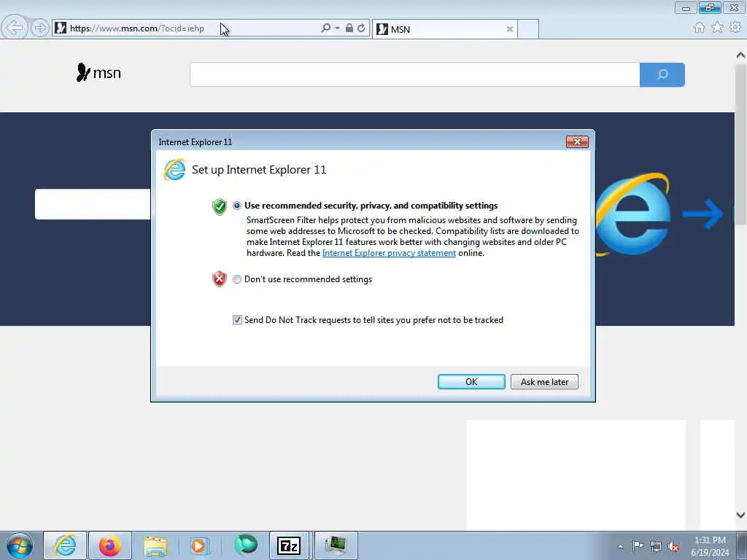This screenshot has width=747, height=560.
Task: Select Don't use recommended settings radio
Action: [237, 279]
